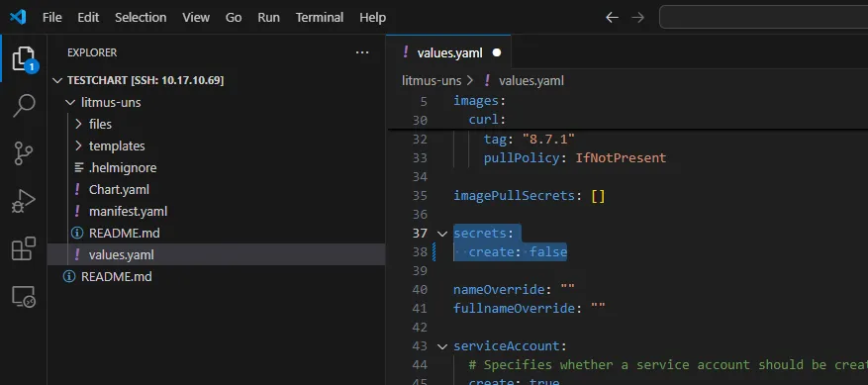Open the Explorer view in activity bar
Image resolution: width=868 pixels, height=385 pixels.
(23, 58)
